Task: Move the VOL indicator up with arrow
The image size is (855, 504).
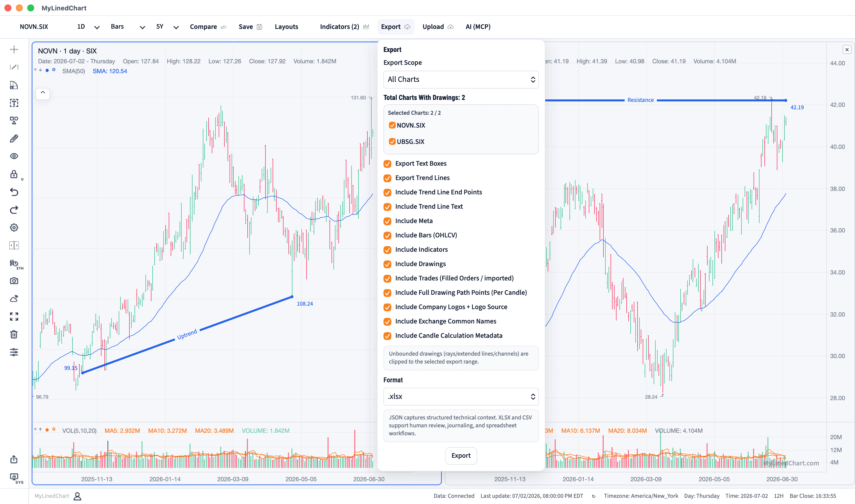Action: 40,430
